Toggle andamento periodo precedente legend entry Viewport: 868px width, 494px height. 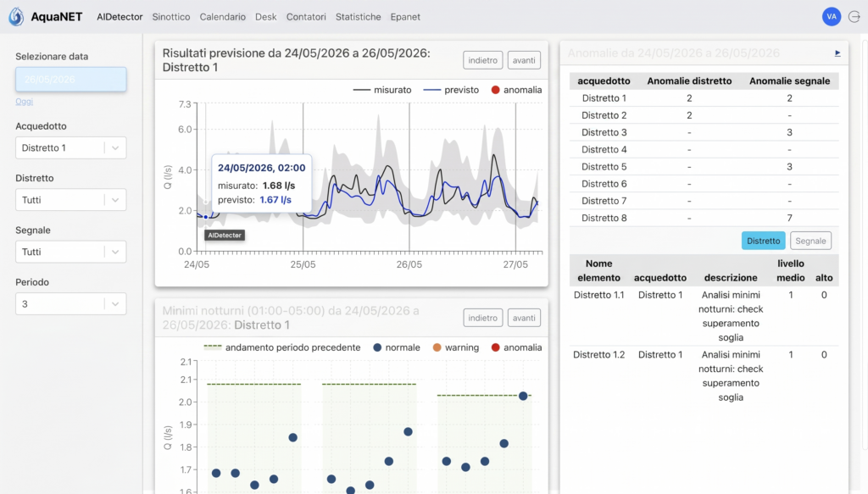(281, 347)
